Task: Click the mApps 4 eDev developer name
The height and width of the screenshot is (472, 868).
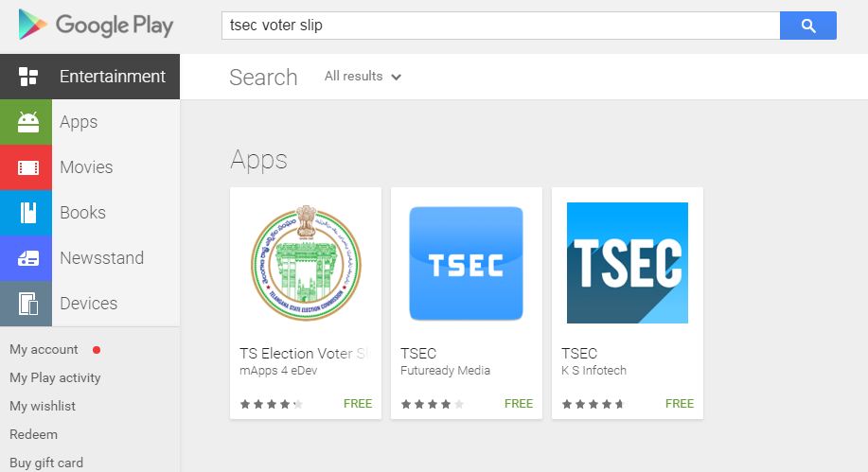Action: 278,371
